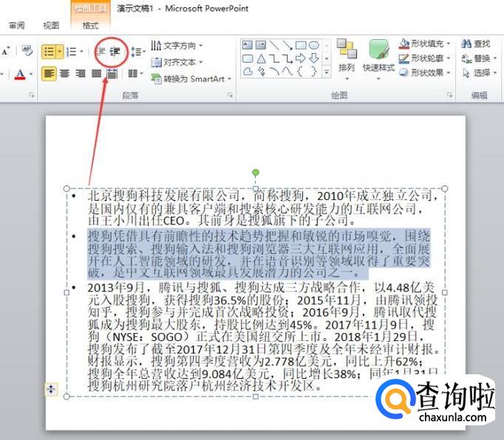Image resolution: width=504 pixels, height=440 pixels.
Task: Click the first bullet paragraph starting 北京搜狗科技
Action: tap(262, 207)
